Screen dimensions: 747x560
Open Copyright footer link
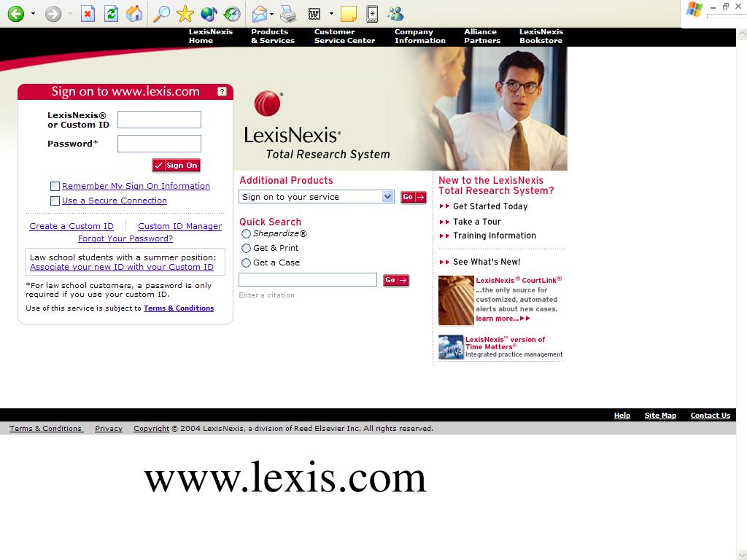(151, 429)
